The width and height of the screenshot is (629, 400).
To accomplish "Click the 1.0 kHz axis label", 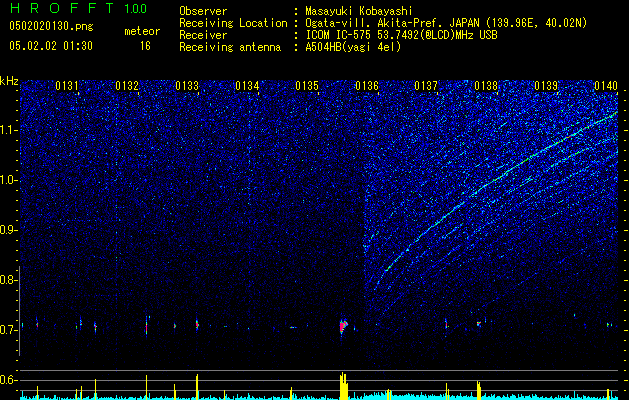I will point(9,180).
